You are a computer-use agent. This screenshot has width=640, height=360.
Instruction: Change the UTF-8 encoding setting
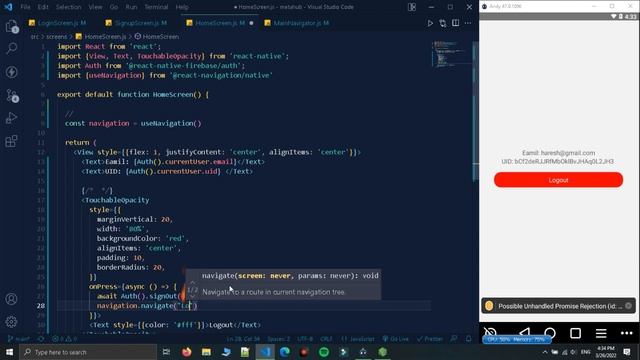305,339
